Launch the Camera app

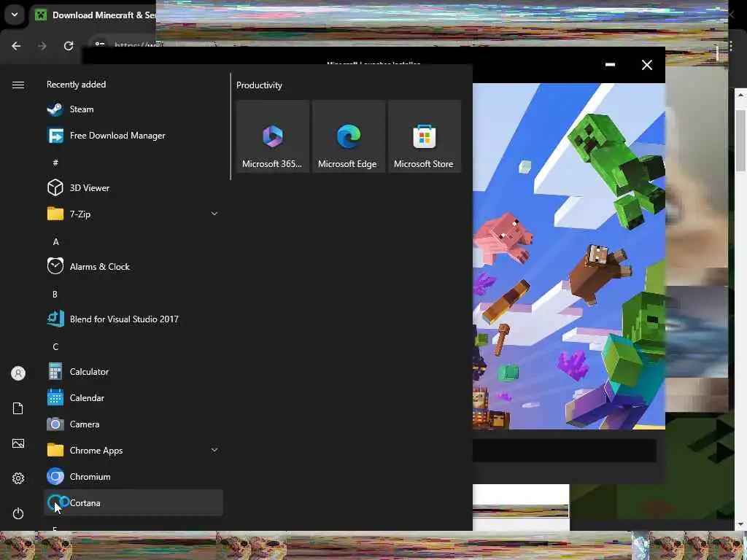[x=133, y=424]
